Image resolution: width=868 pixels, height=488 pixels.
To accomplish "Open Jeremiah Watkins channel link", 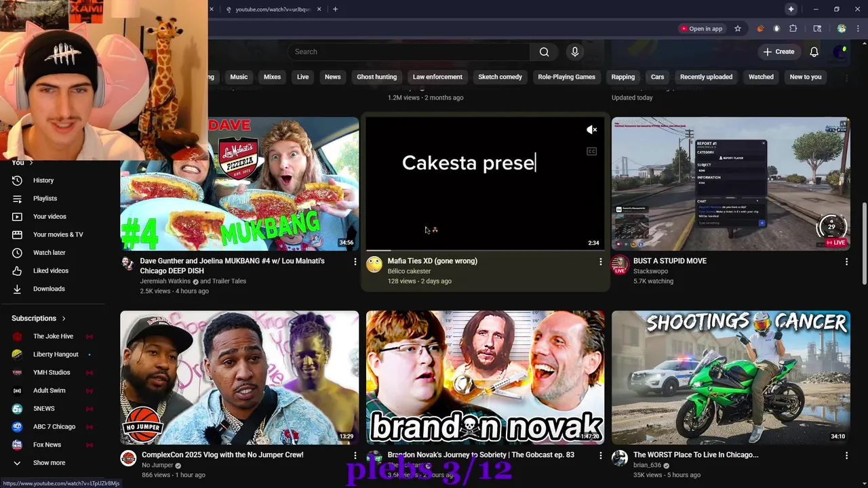I will coord(165,281).
